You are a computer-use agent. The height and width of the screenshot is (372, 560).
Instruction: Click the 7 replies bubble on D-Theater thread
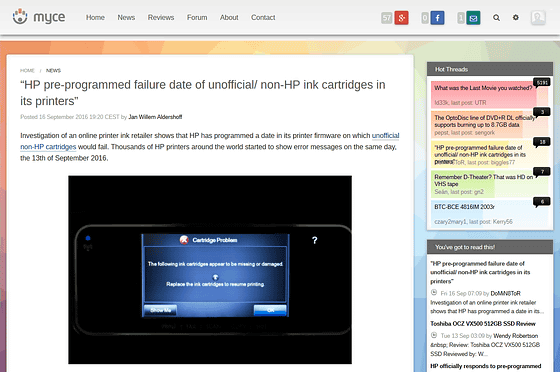point(542,172)
